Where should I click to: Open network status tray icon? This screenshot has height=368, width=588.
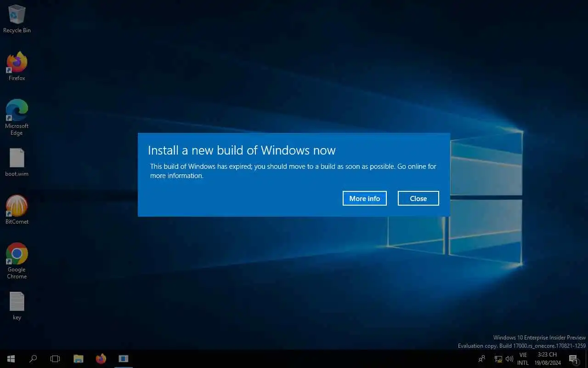point(498,359)
